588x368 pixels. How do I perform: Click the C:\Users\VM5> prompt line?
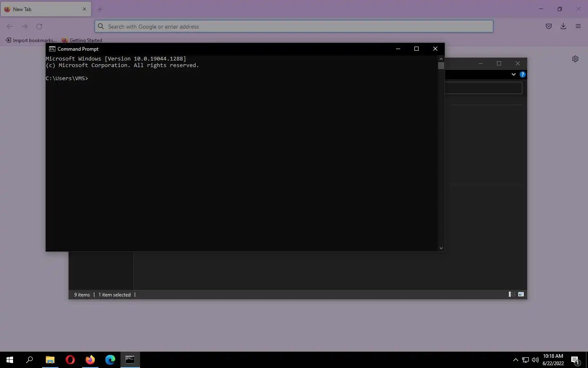67,78
